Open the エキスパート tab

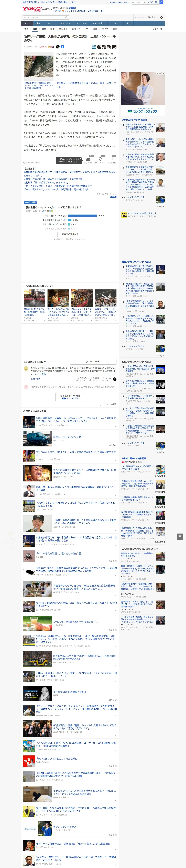(x=64, y=24)
